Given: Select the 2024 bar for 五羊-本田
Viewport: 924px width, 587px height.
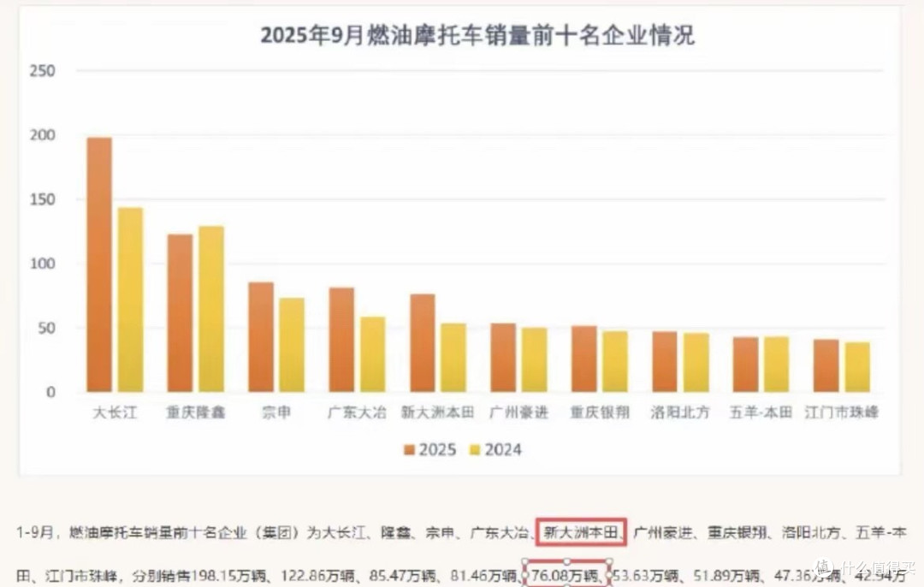Looking at the screenshot, I should (777, 365).
